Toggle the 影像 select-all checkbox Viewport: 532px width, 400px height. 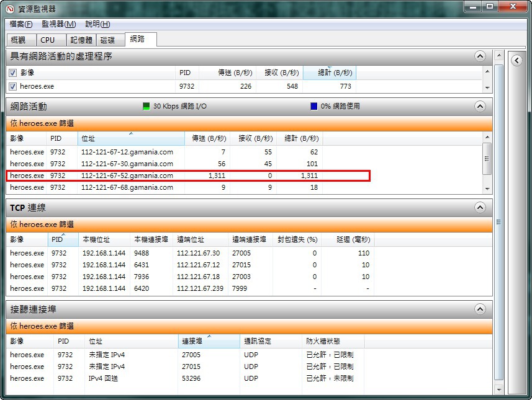pos(12,73)
